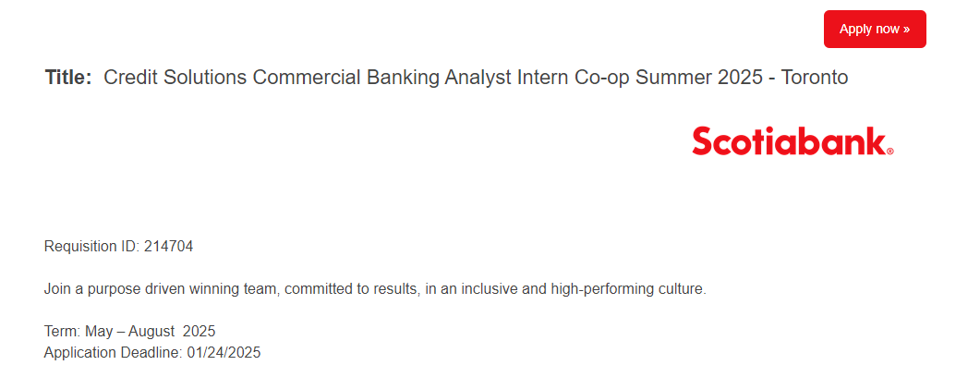Image resolution: width=980 pixels, height=365 pixels.
Task: Click the word Toronto in the job title
Action: coord(815,78)
